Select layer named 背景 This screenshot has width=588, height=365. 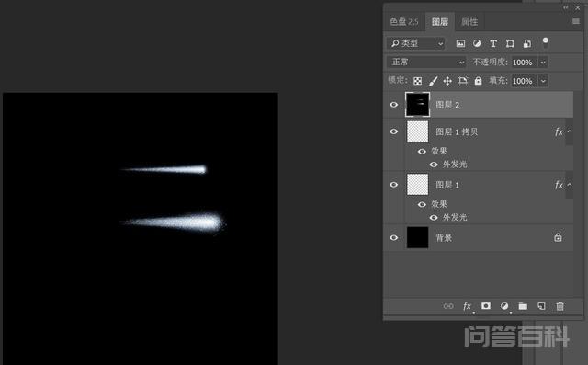(x=444, y=238)
